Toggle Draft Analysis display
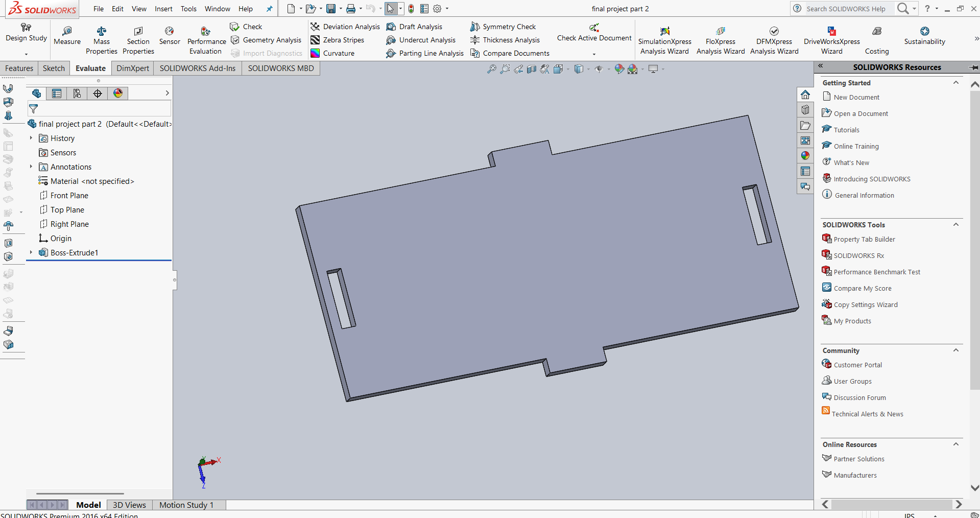The image size is (980, 518). [x=414, y=27]
